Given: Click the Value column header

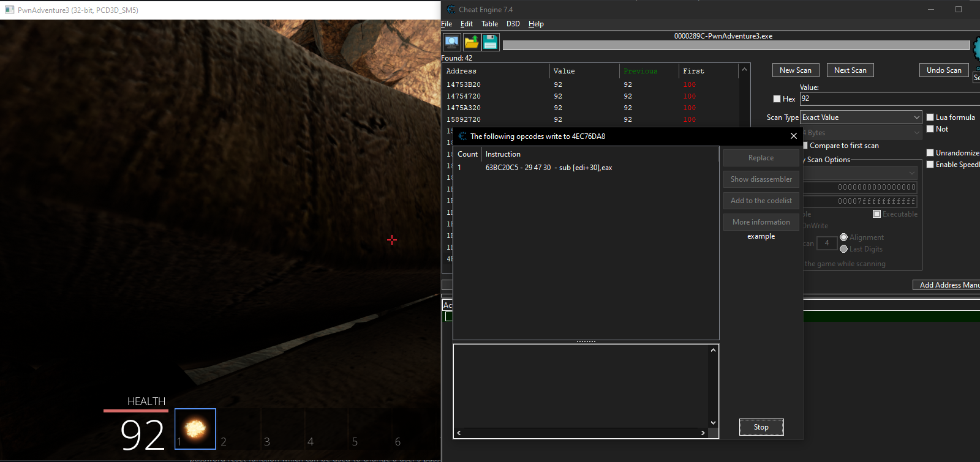Looking at the screenshot, I should click(x=584, y=71).
